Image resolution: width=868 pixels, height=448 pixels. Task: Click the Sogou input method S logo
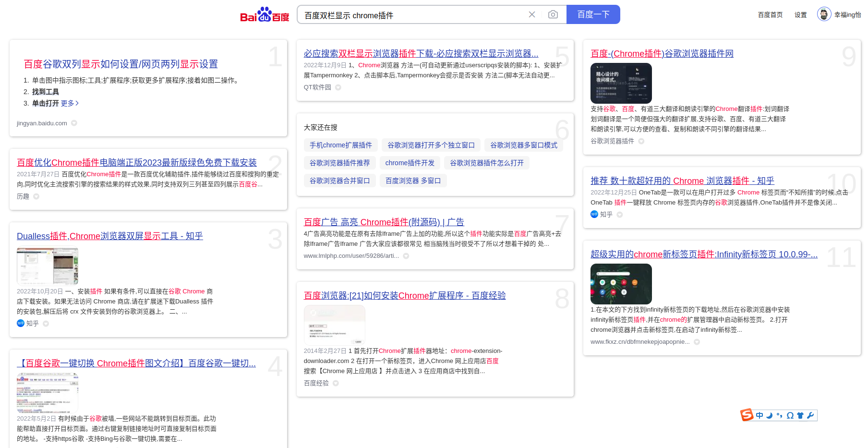point(747,415)
